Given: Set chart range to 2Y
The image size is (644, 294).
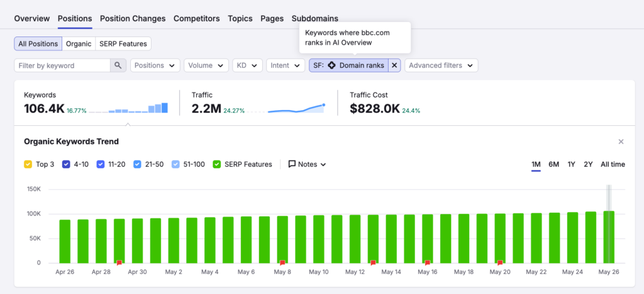Looking at the screenshot, I should click(x=588, y=164).
